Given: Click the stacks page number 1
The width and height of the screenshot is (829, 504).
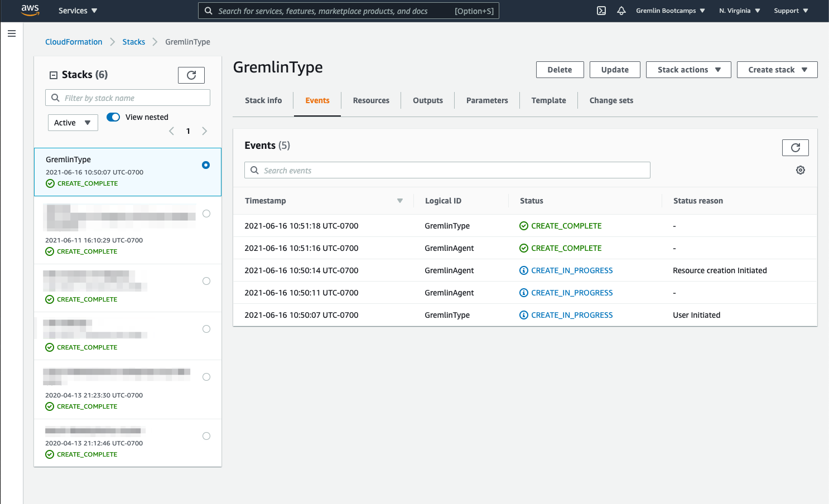Looking at the screenshot, I should (x=188, y=131).
